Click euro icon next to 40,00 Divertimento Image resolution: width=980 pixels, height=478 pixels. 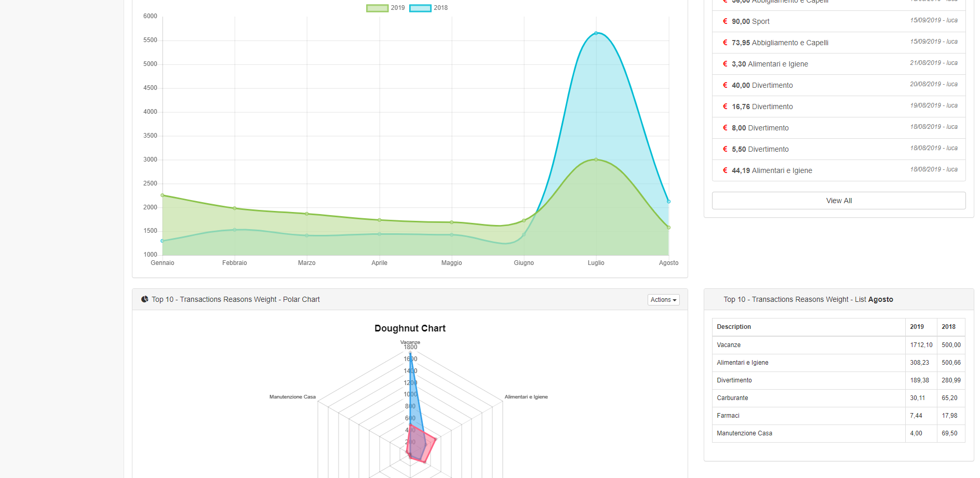(x=725, y=85)
